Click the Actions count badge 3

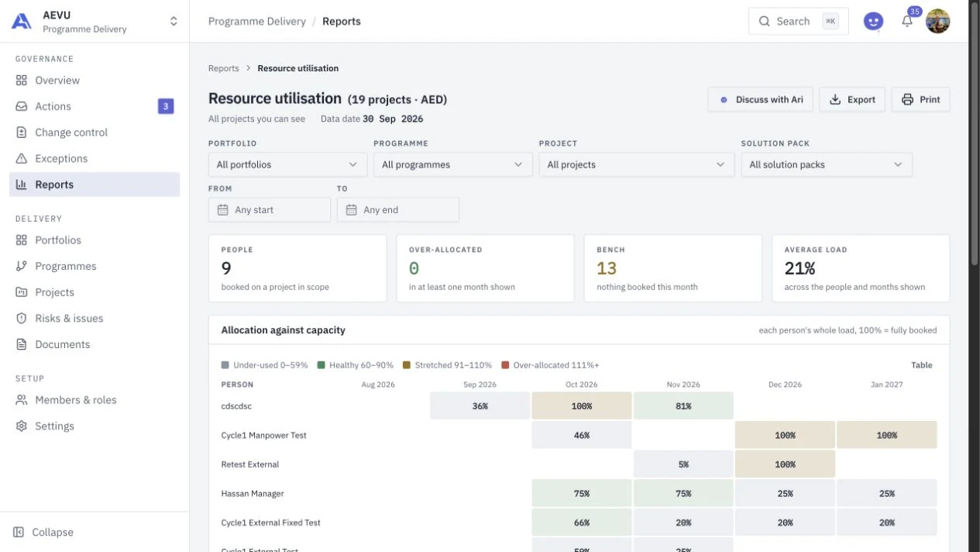tap(166, 106)
